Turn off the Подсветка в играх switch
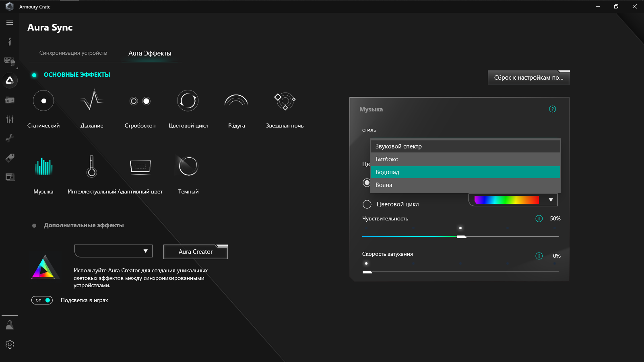 tap(42, 300)
